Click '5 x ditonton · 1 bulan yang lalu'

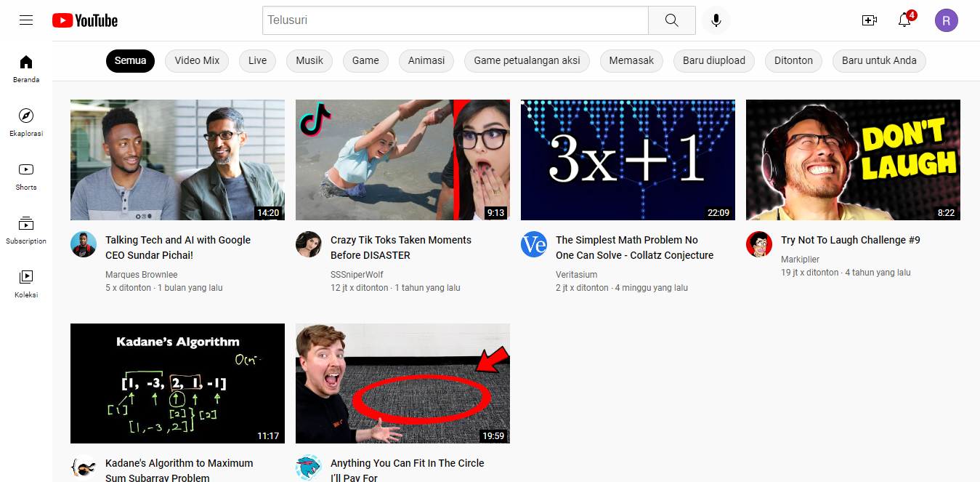point(164,288)
